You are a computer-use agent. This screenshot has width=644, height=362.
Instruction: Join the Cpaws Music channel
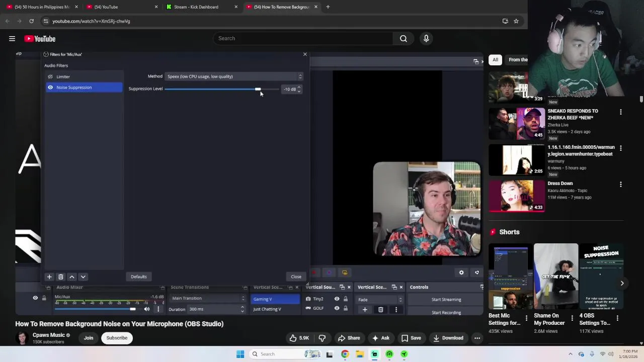(89, 338)
